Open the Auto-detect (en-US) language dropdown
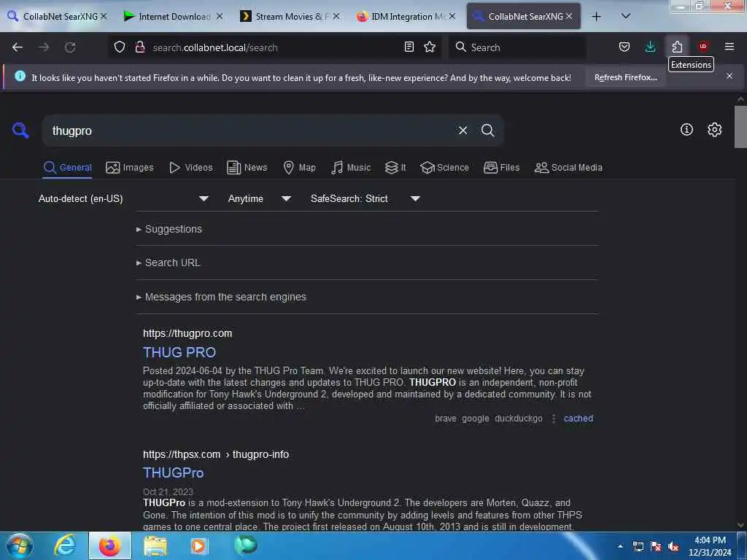 point(123,198)
